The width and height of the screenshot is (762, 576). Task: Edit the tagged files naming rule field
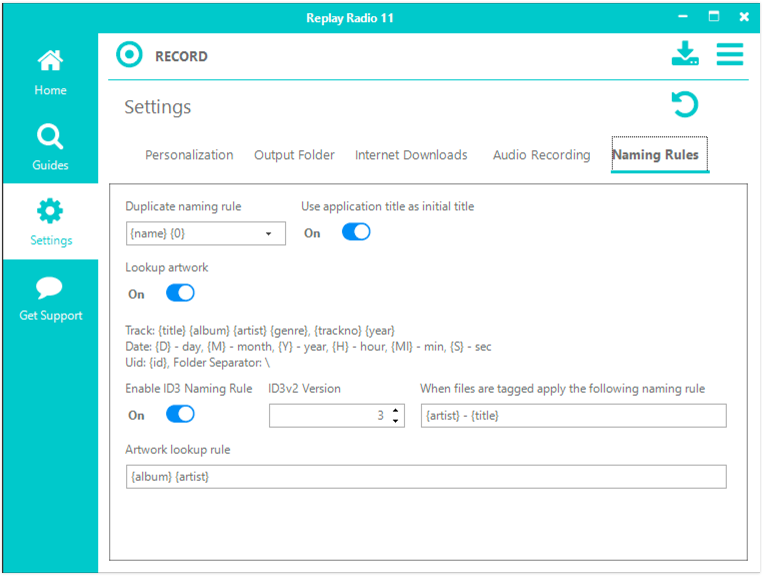[x=573, y=416]
